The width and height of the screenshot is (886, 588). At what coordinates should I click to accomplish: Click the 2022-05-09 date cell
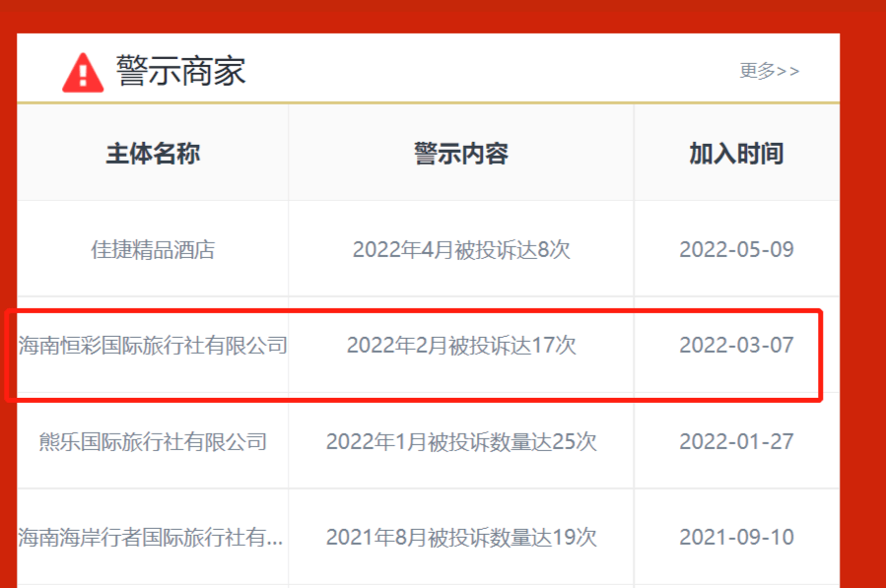(x=736, y=249)
